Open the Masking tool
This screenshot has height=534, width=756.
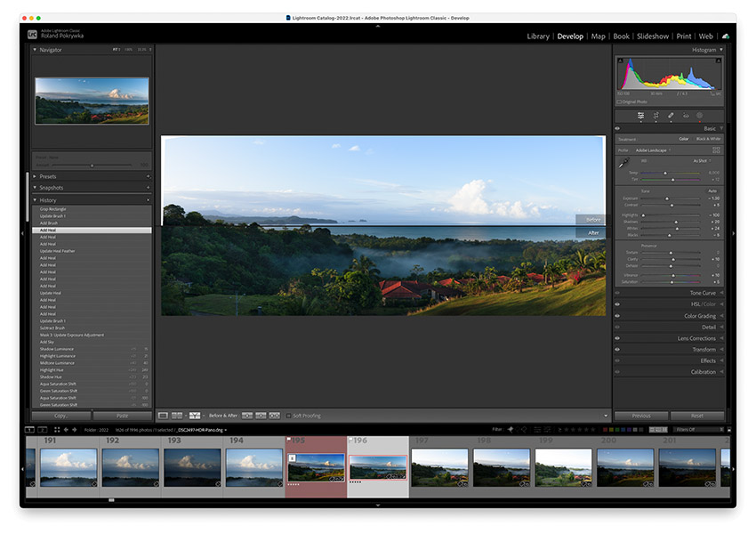point(700,116)
